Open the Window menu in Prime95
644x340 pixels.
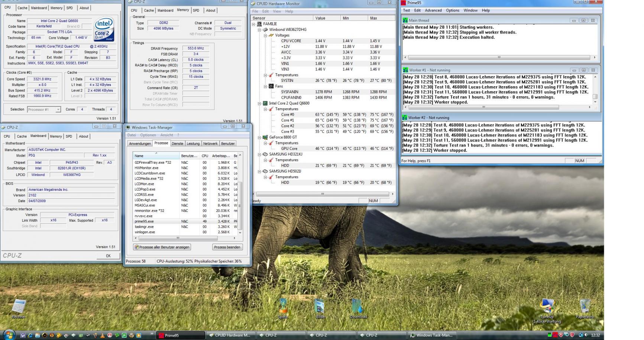coord(470,10)
